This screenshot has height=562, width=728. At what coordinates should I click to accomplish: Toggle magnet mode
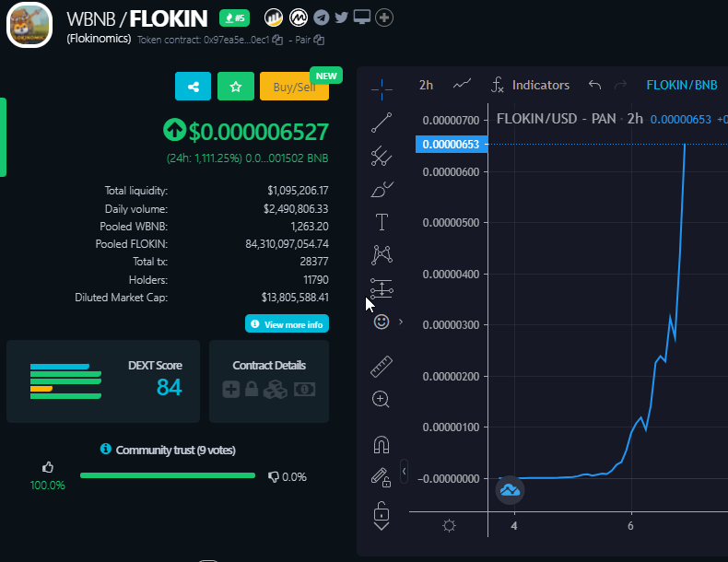[382, 444]
